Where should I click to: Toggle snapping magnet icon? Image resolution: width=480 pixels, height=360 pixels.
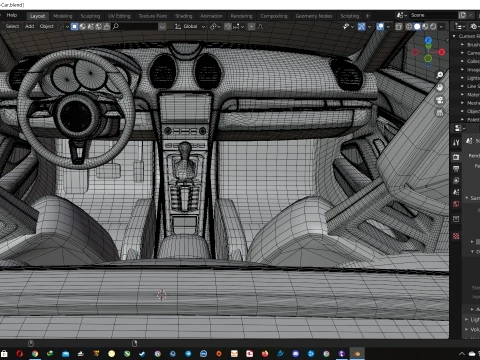coord(228,26)
